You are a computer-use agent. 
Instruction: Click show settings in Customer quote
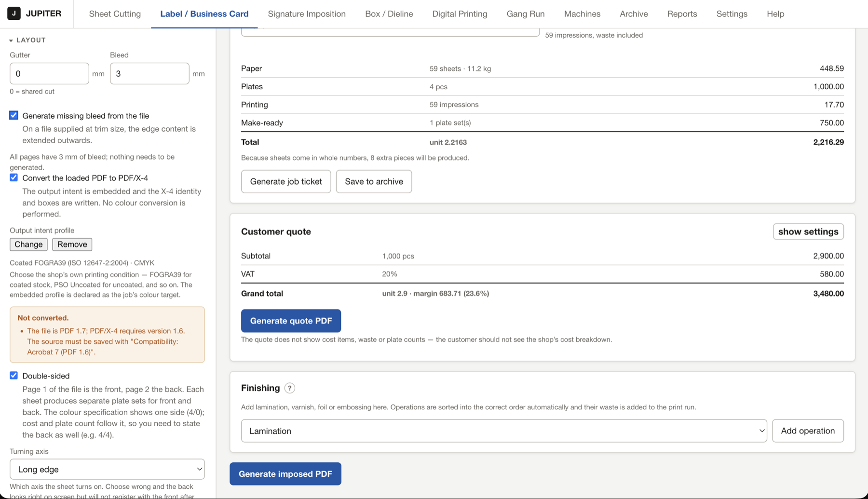808,231
